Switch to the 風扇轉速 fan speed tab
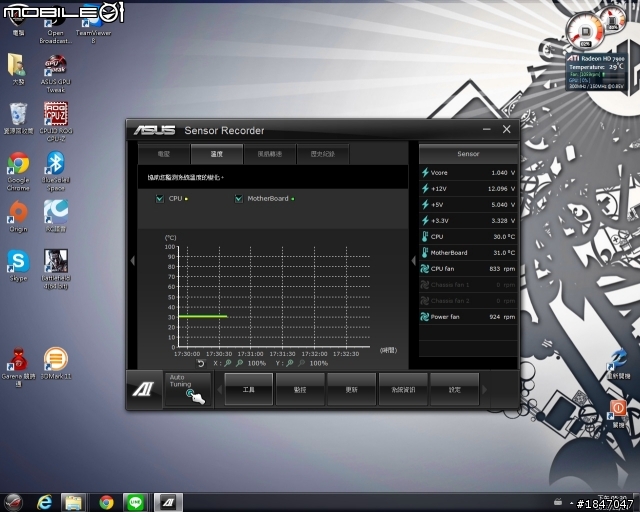This screenshot has height=512, width=640. [x=270, y=154]
